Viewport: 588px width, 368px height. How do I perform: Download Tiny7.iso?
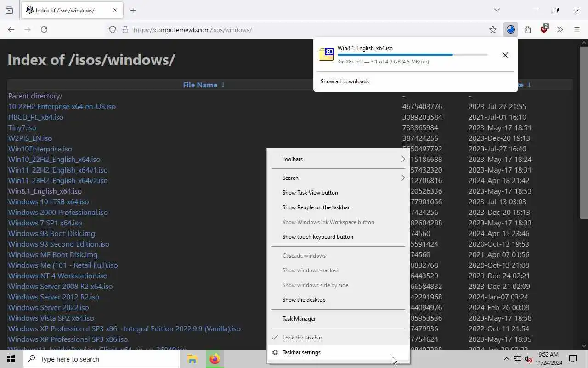pos(22,127)
